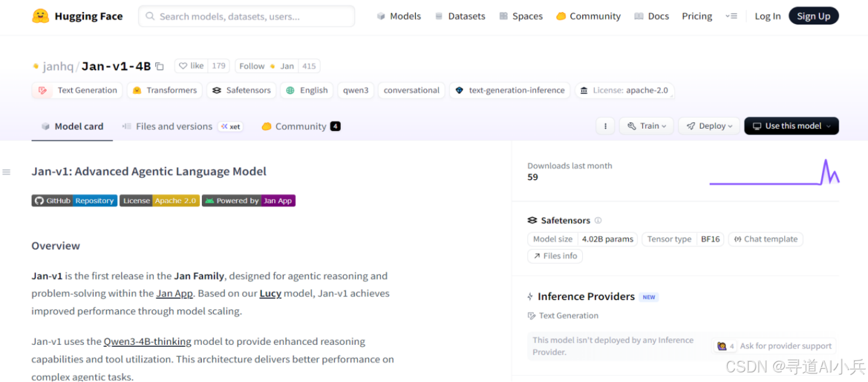The width and height of the screenshot is (868, 382).
Task: Click the "Downloads last month" label
Action: pyautogui.click(x=570, y=166)
